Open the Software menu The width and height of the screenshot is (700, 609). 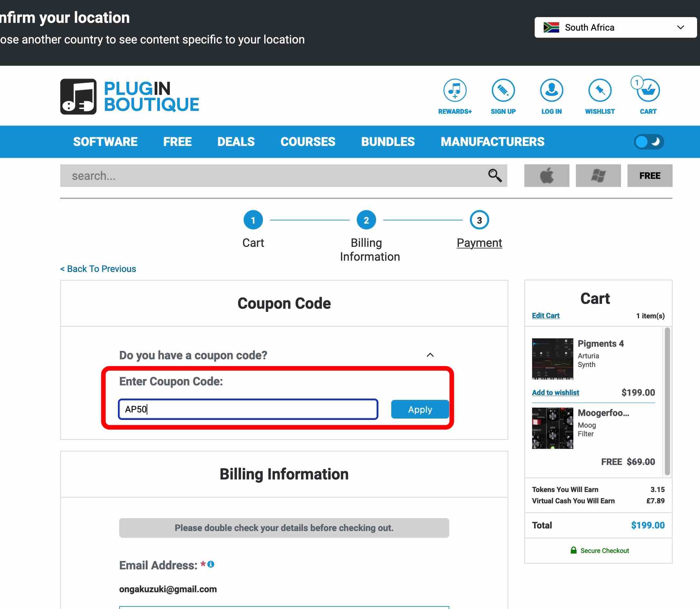point(105,142)
